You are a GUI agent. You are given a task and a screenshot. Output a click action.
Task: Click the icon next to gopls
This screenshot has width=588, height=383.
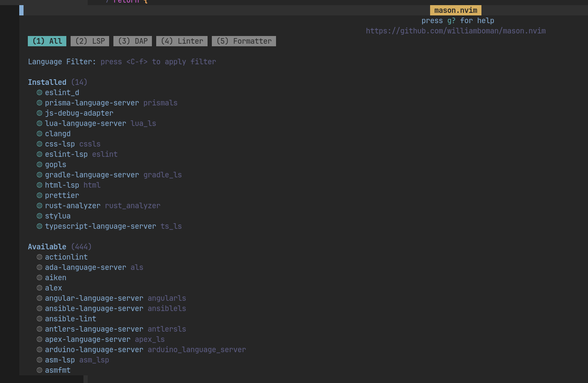coord(39,165)
